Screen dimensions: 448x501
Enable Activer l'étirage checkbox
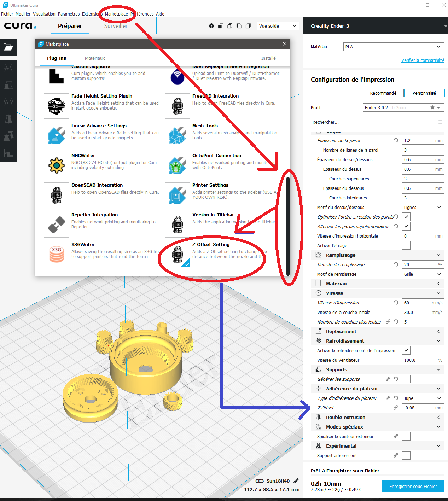406,245
